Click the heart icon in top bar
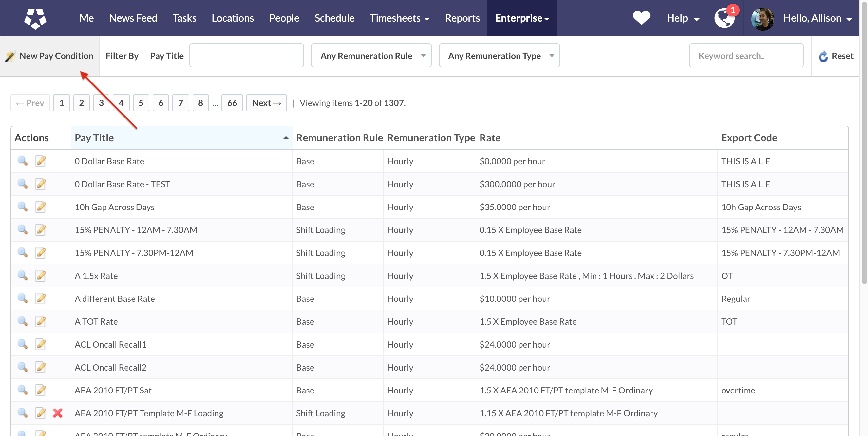Viewport: 868px width, 436px height. (641, 18)
